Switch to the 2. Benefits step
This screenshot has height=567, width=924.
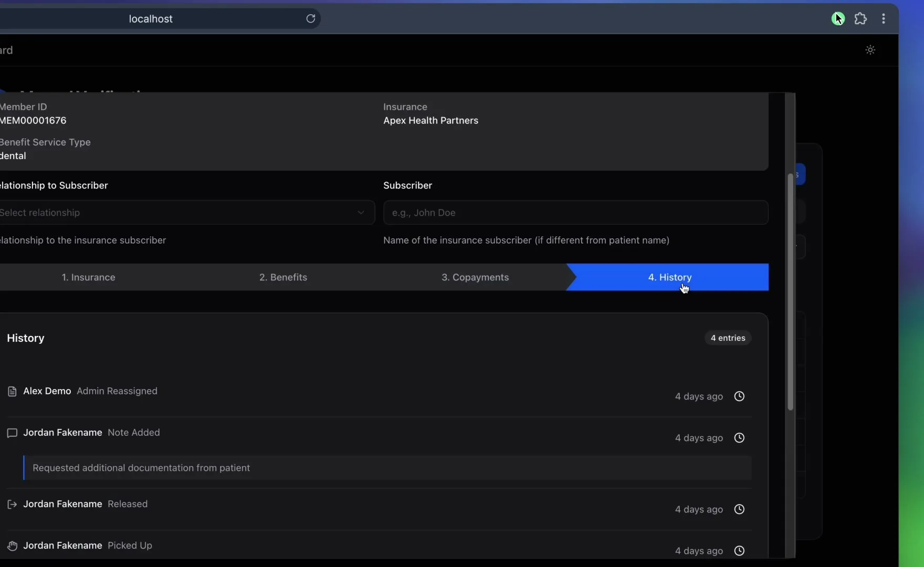[x=283, y=277]
